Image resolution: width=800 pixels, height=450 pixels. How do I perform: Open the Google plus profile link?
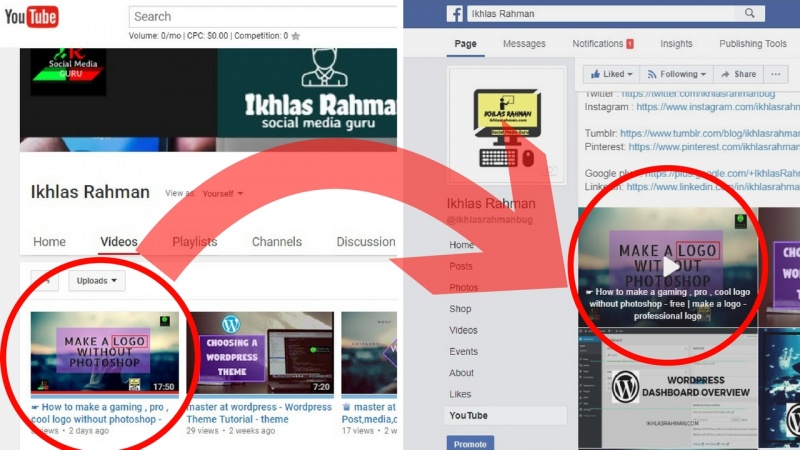point(722,173)
